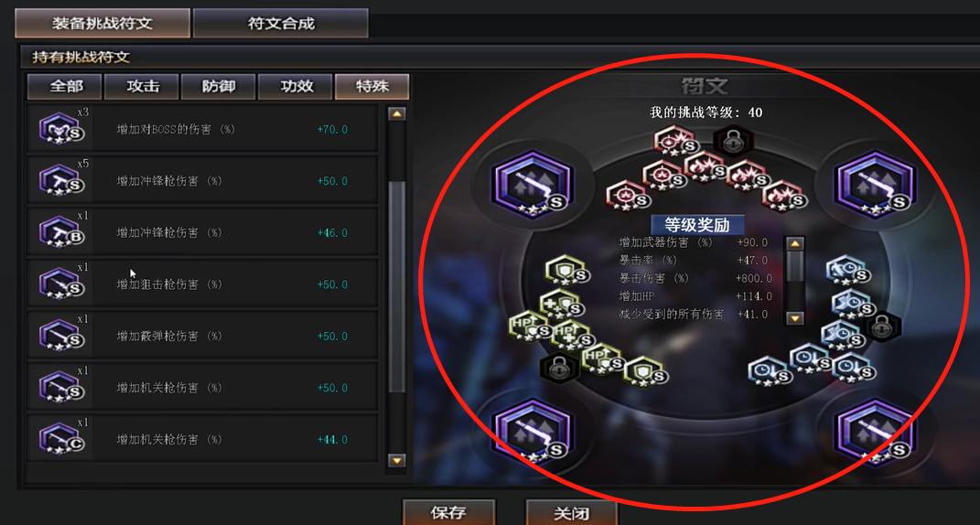980x525 pixels.
Task: Click the locked slot among green defense runes
Action: tap(557, 368)
